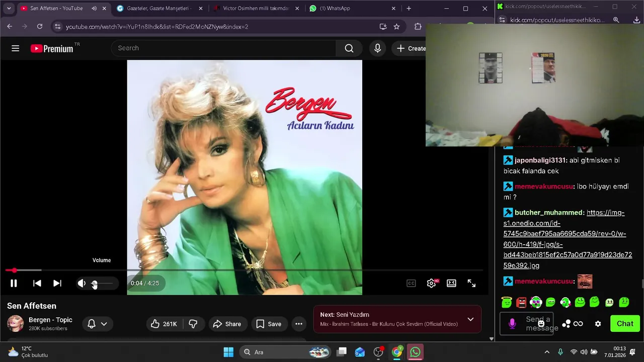Viewport: 644px width, 362px height.
Task: Click the infinity icon in Kick chat bar
Action: tap(578, 324)
